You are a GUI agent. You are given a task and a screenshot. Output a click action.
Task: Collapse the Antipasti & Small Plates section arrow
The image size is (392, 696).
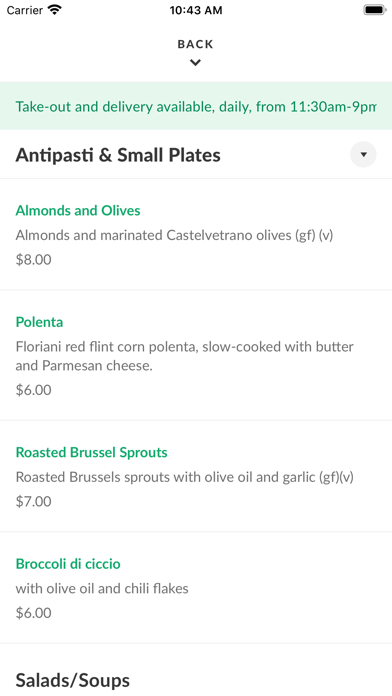click(363, 155)
